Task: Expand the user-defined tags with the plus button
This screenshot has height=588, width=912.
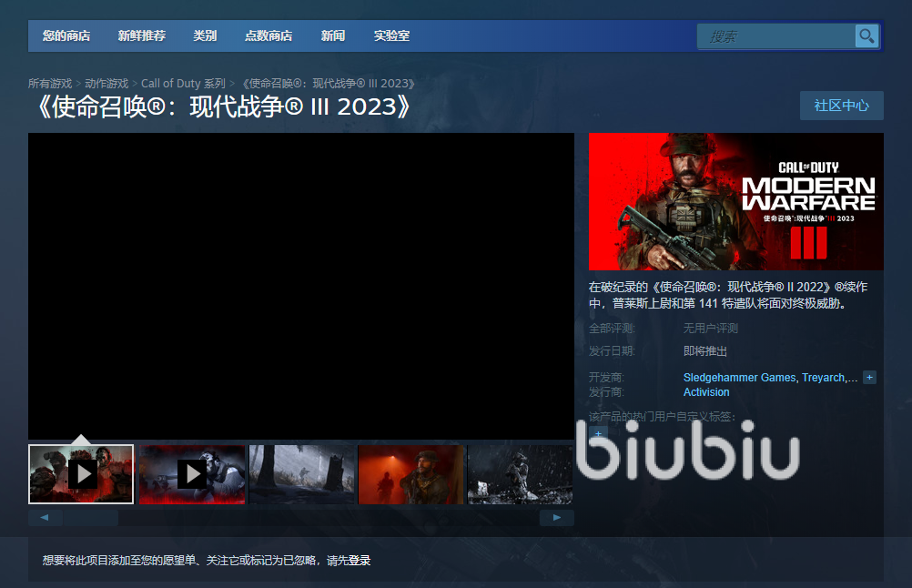Action: point(598,434)
